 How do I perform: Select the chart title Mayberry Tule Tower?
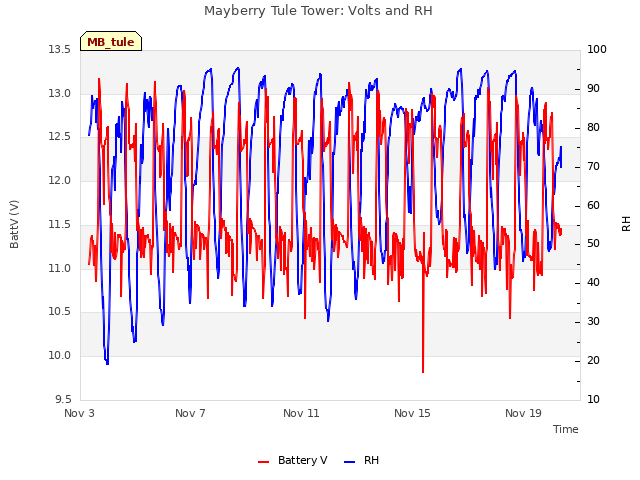(318, 11)
